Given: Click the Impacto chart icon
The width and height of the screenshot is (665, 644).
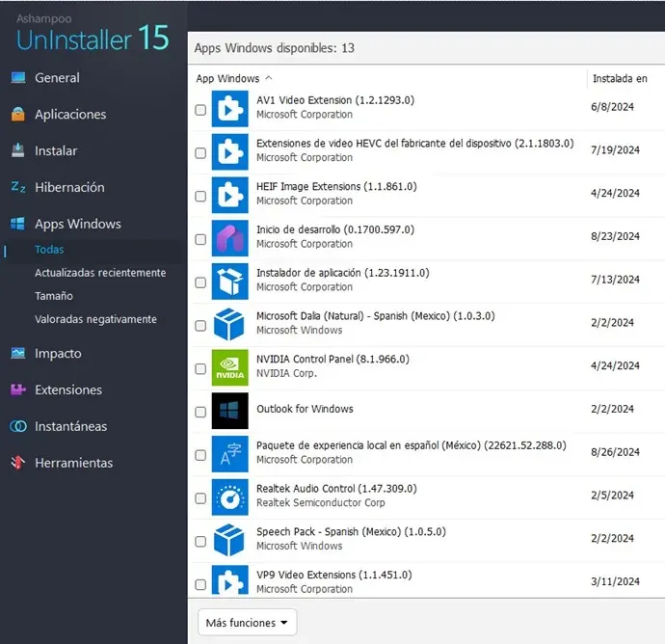Looking at the screenshot, I should pos(17,353).
